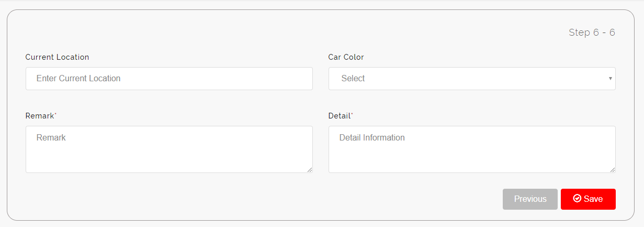Click the 'Detail Information' placeholder text

point(372,138)
